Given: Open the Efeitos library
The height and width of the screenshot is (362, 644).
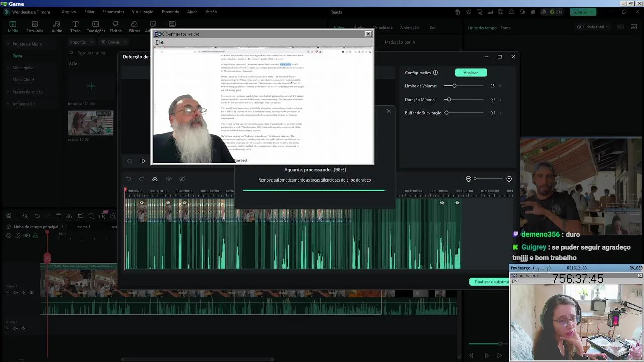Looking at the screenshot, I should click(115, 27).
